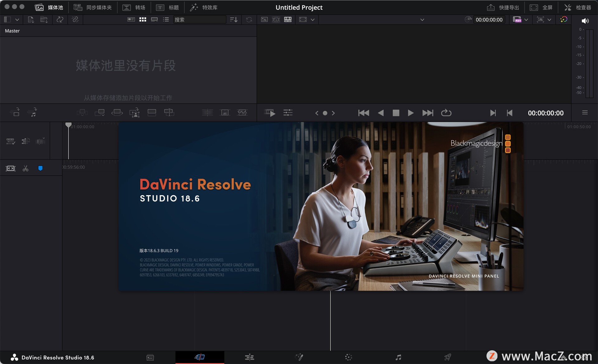Click the split transition cut icon
The height and width of the screenshot is (364, 598).
tap(207, 112)
